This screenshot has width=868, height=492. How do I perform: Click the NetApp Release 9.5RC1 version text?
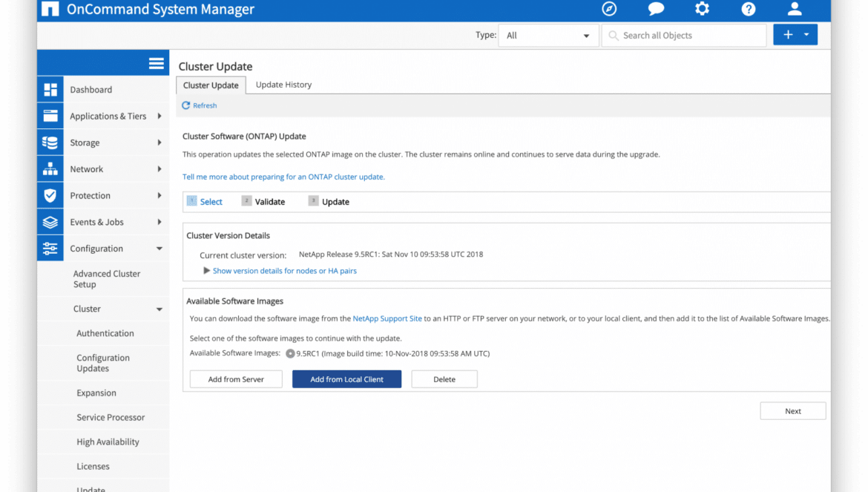tap(391, 255)
